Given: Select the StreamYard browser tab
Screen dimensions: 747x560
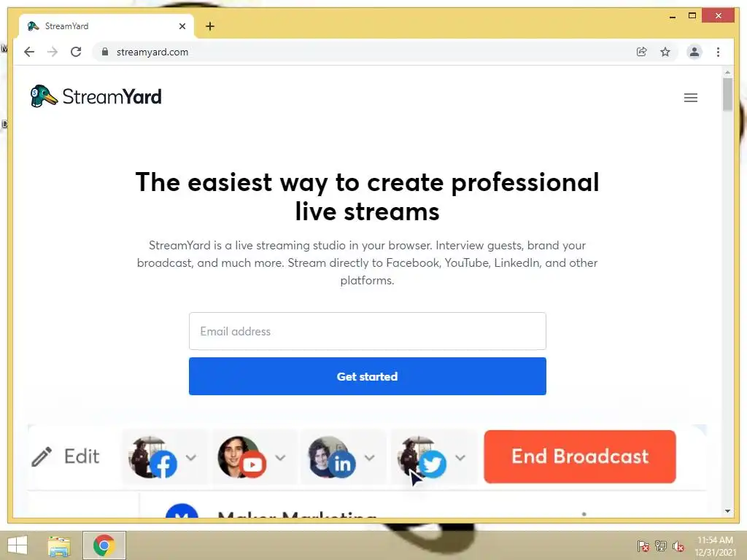Looking at the screenshot, I should [107, 26].
